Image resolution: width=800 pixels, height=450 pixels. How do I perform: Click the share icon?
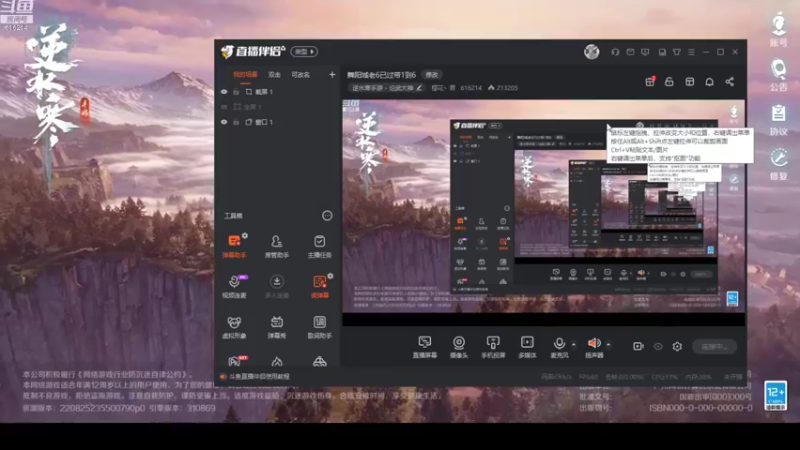730,82
